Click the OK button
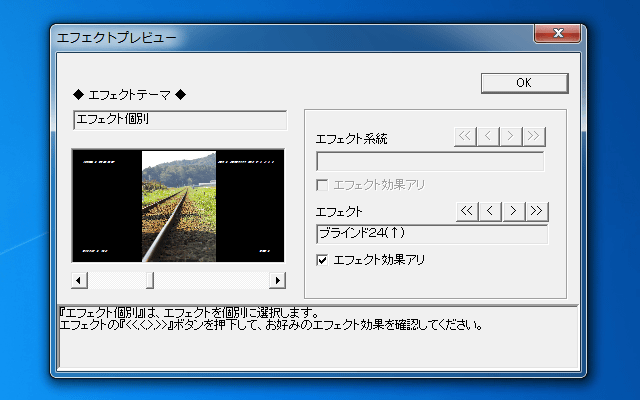This screenshot has height=400, width=640. tap(524, 83)
